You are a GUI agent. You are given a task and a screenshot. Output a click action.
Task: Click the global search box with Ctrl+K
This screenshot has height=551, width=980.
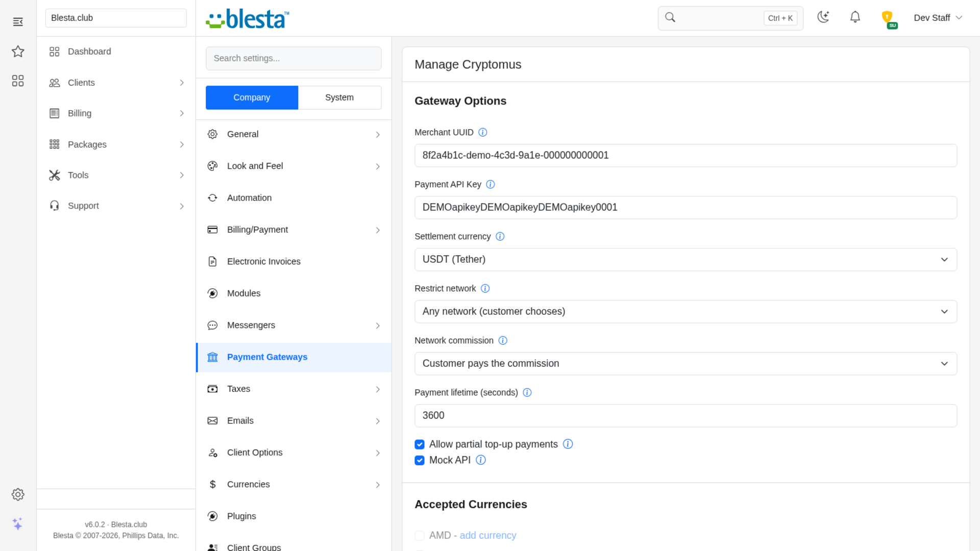click(730, 18)
